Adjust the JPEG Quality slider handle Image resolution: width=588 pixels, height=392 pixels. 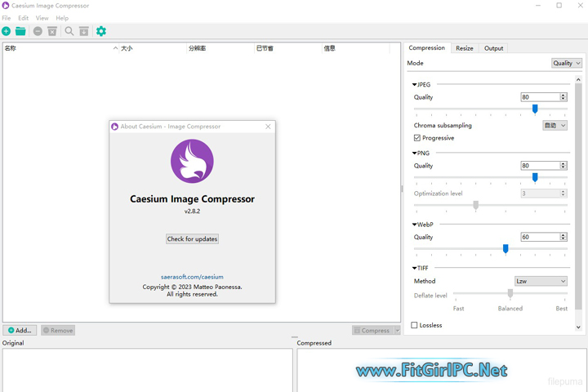click(535, 109)
